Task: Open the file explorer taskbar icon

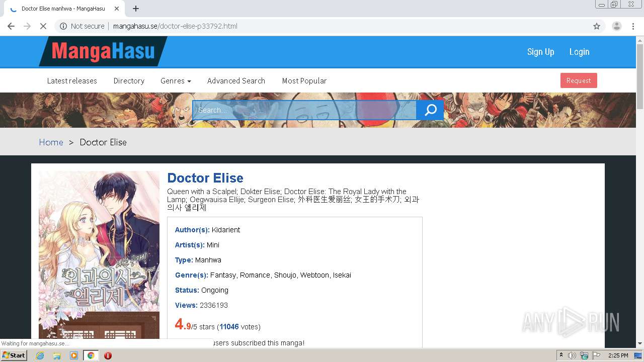Action: (57, 355)
